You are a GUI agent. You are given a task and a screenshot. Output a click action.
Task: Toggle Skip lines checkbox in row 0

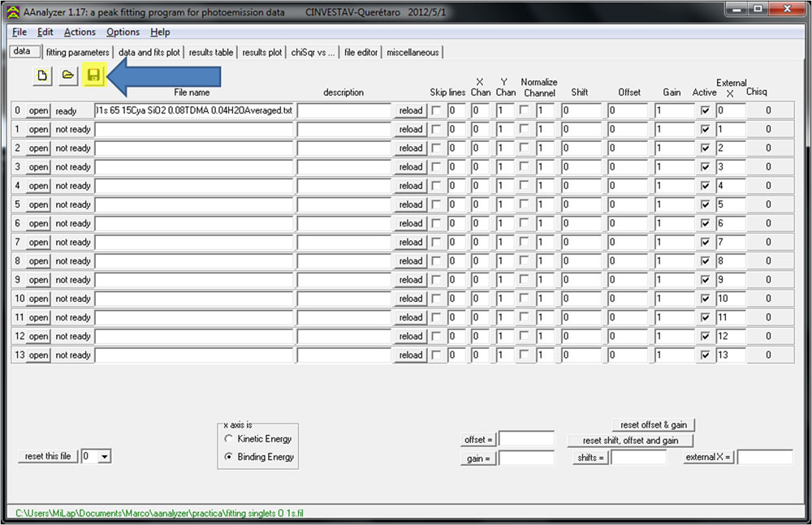tap(438, 110)
